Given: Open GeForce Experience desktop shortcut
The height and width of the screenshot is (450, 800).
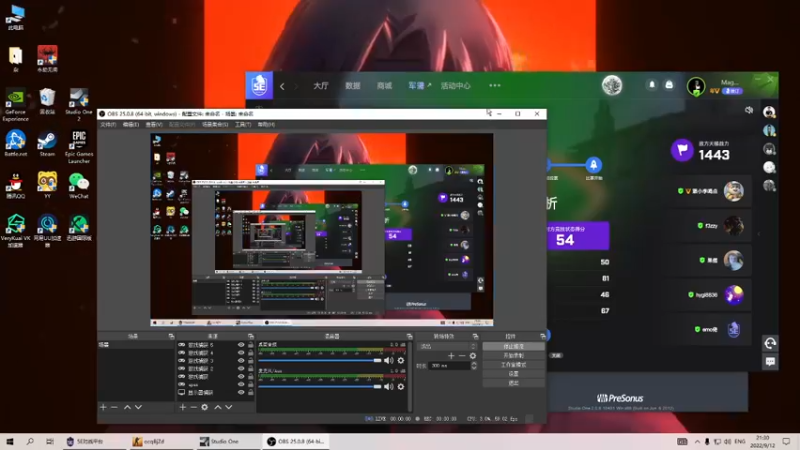Looking at the screenshot, I should coord(15,106).
